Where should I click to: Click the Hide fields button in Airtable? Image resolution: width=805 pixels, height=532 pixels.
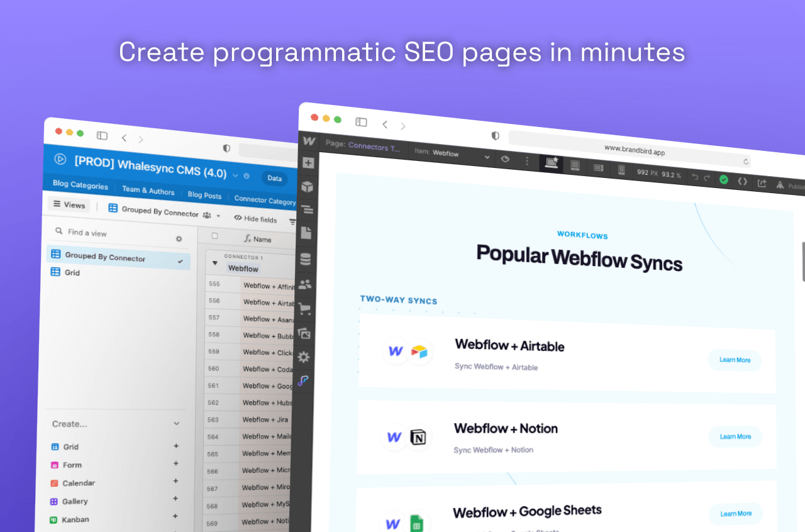click(255, 219)
